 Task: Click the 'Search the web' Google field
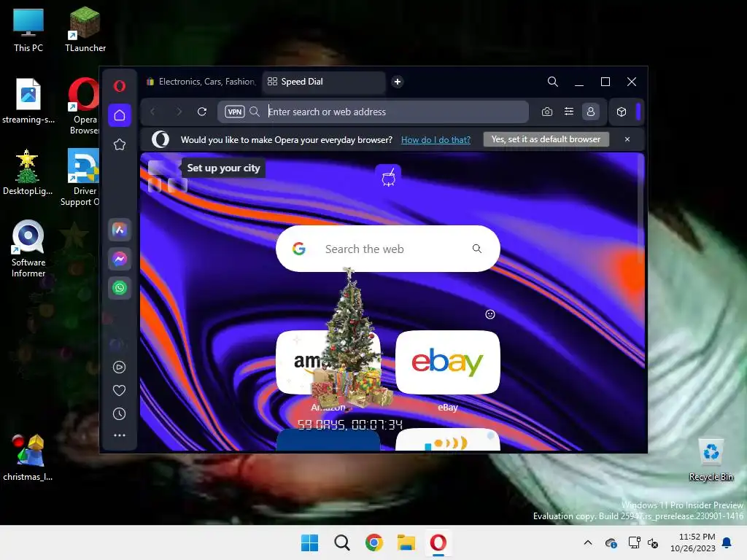point(388,249)
